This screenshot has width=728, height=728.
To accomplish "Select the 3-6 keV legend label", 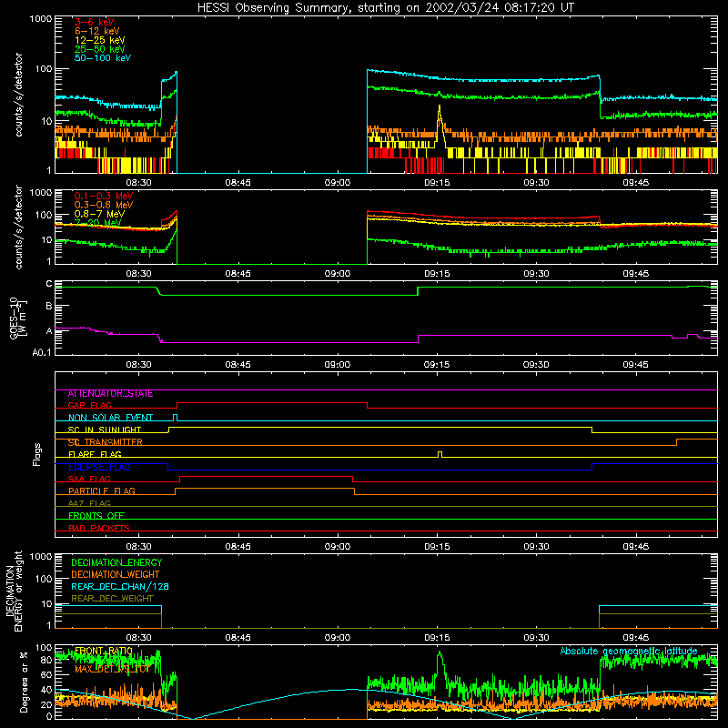I will (x=95, y=22).
